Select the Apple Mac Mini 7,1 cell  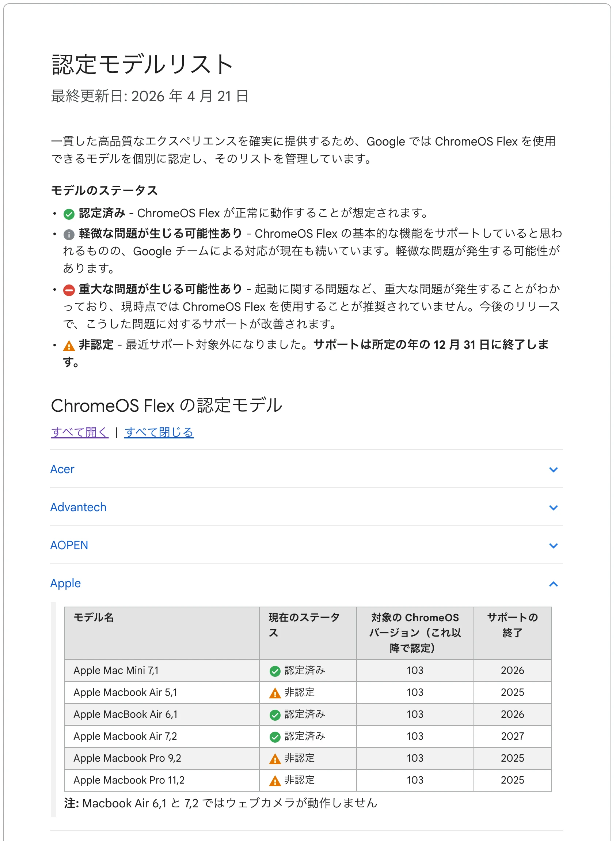[x=162, y=671]
